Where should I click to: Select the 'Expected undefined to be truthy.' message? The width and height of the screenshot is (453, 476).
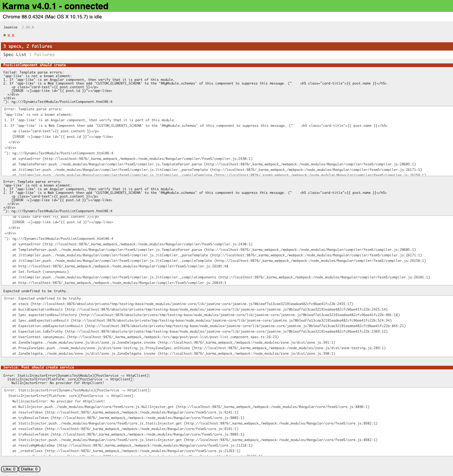[35, 291]
